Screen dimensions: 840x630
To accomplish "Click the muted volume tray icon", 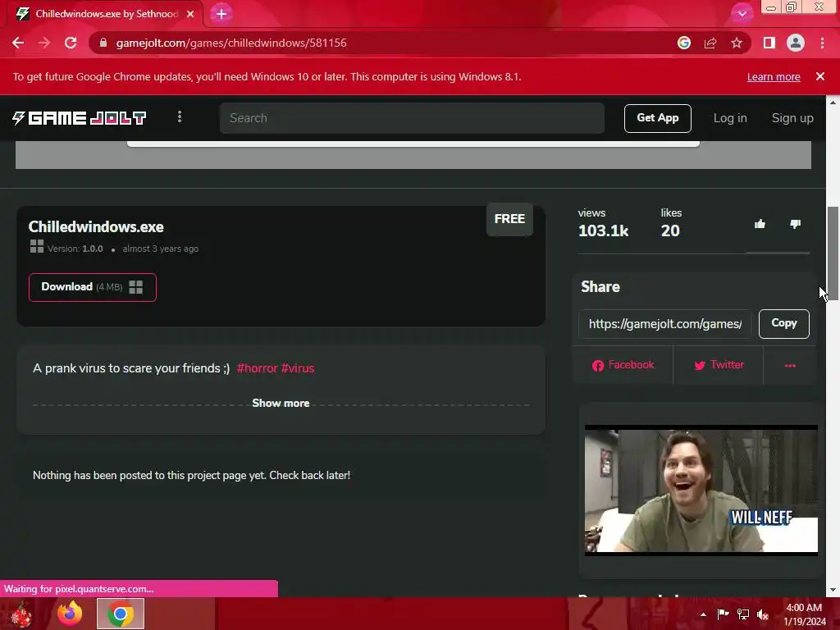I will (763, 614).
